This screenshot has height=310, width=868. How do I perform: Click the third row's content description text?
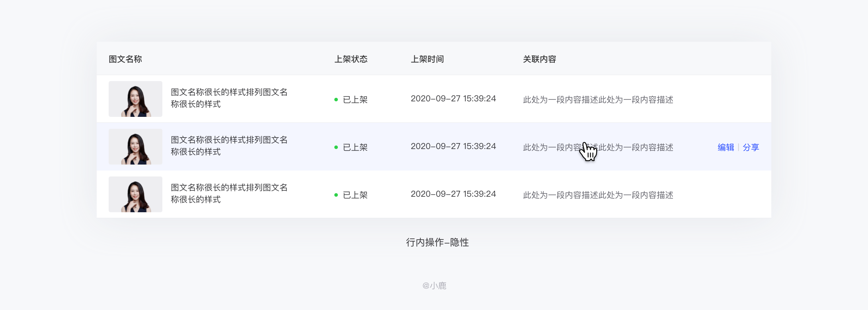click(598, 195)
